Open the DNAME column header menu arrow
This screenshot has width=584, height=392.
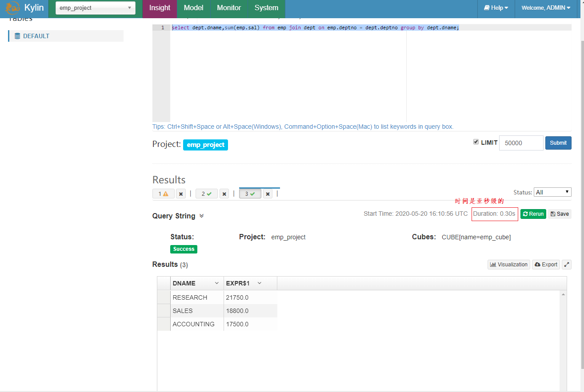tap(217, 283)
